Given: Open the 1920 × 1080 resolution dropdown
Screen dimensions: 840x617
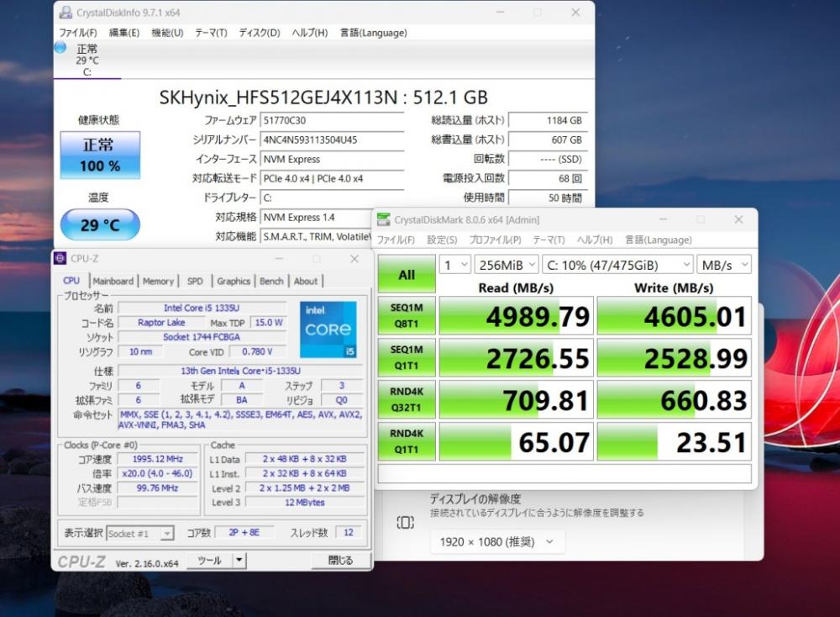Looking at the screenshot, I should tap(497, 542).
